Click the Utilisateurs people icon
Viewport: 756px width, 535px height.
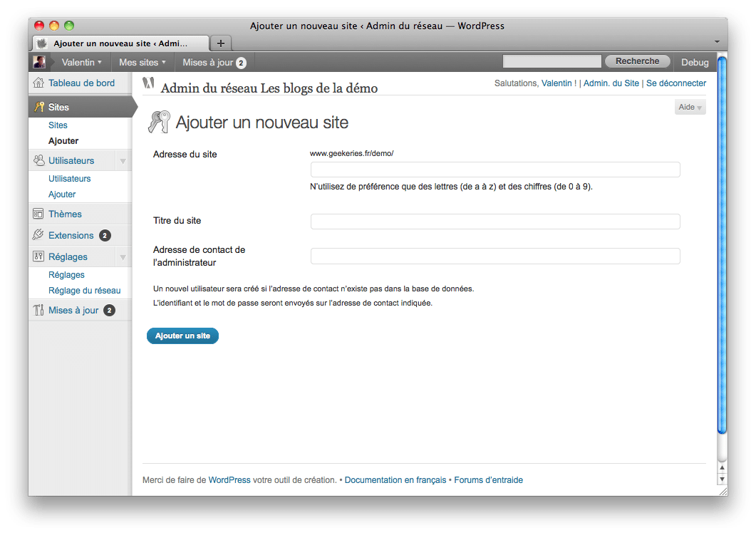[x=38, y=160]
